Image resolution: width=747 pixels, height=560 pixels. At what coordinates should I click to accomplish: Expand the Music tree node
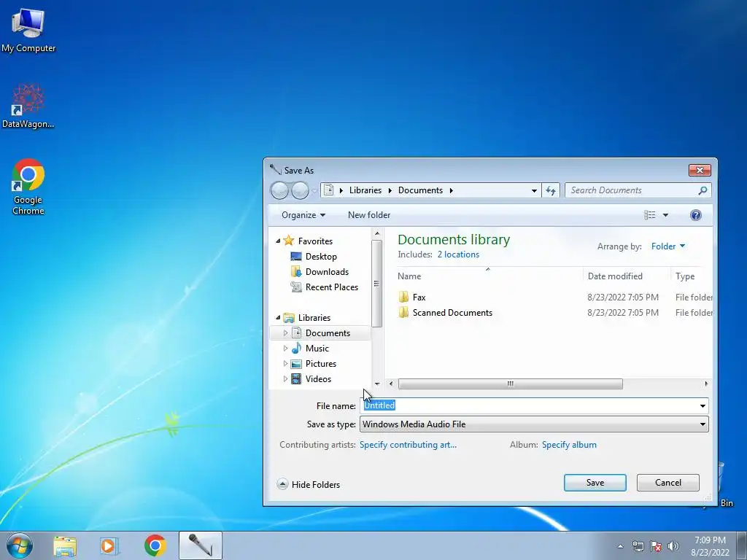pos(285,348)
